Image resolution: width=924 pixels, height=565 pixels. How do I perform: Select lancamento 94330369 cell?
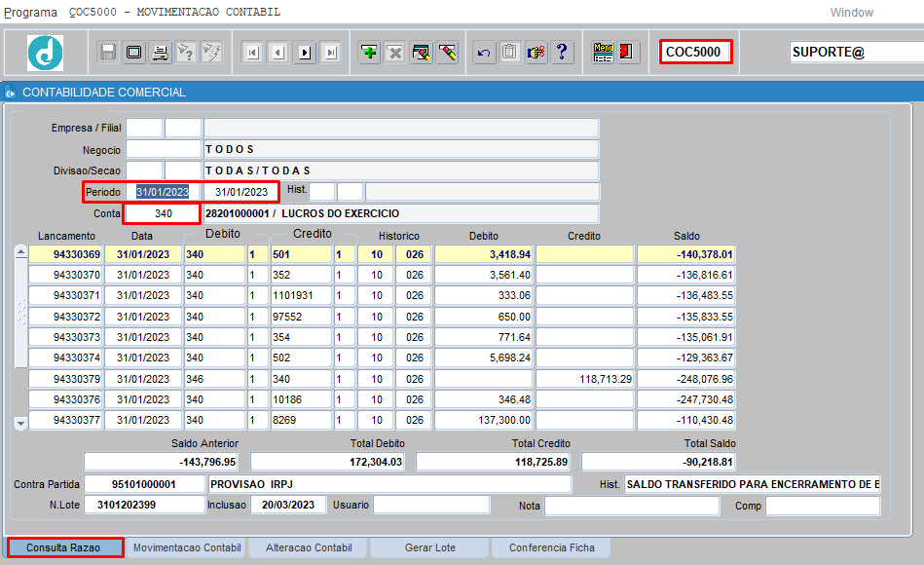click(x=65, y=254)
